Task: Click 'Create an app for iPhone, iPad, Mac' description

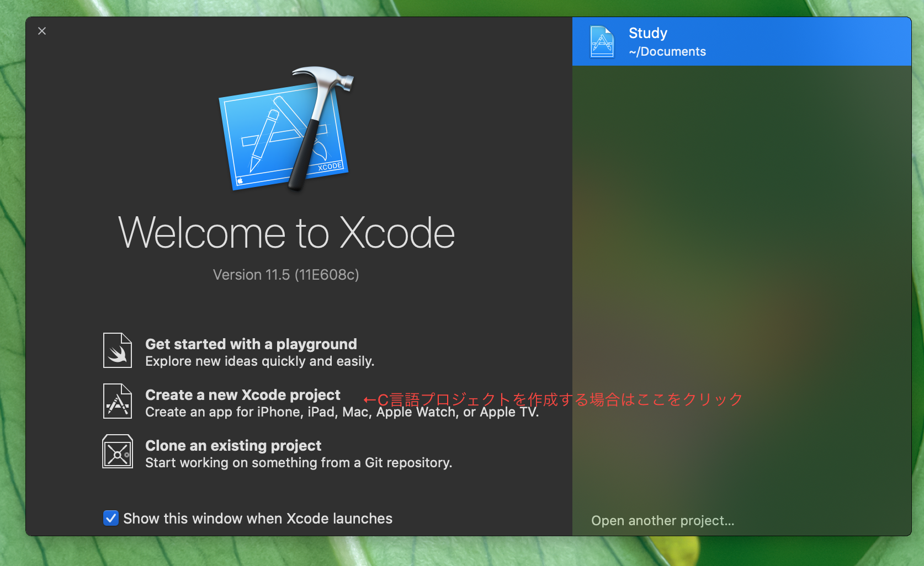Action: pyautogui.click(x=342, y=412)
